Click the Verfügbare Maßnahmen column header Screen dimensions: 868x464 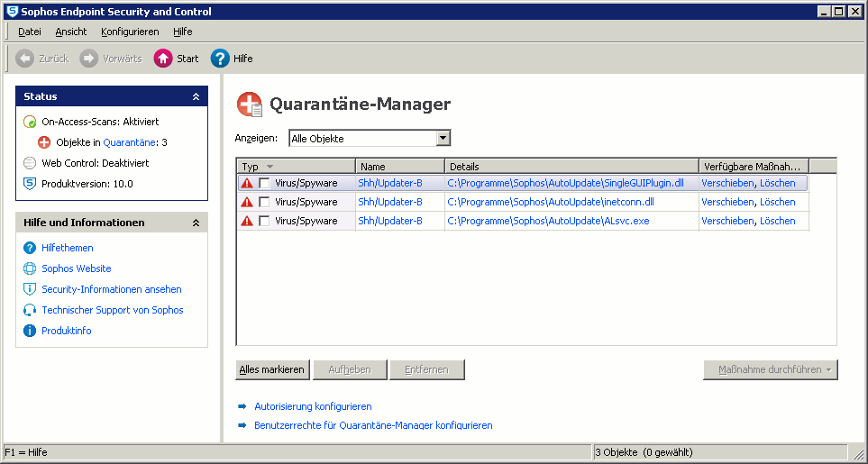[754, 167]
